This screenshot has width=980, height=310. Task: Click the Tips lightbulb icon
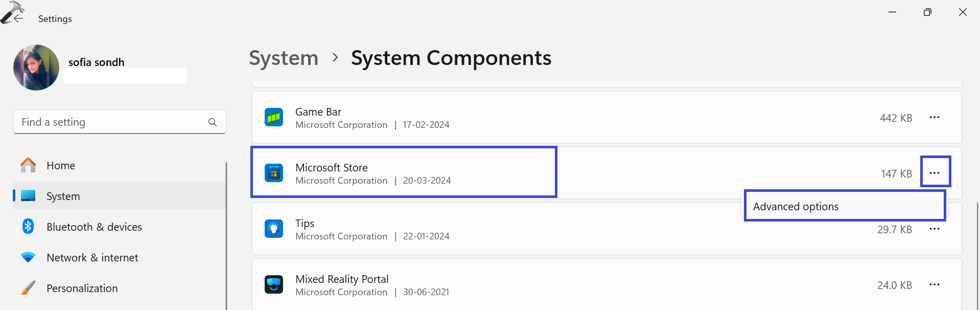(x=274, y=229)
